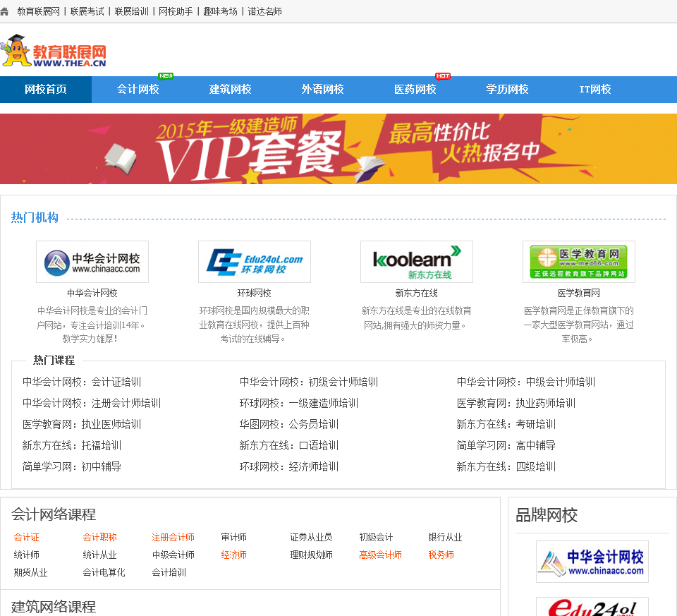
Task: Switch to 外语网校 tab
Action: pos(323,90)
